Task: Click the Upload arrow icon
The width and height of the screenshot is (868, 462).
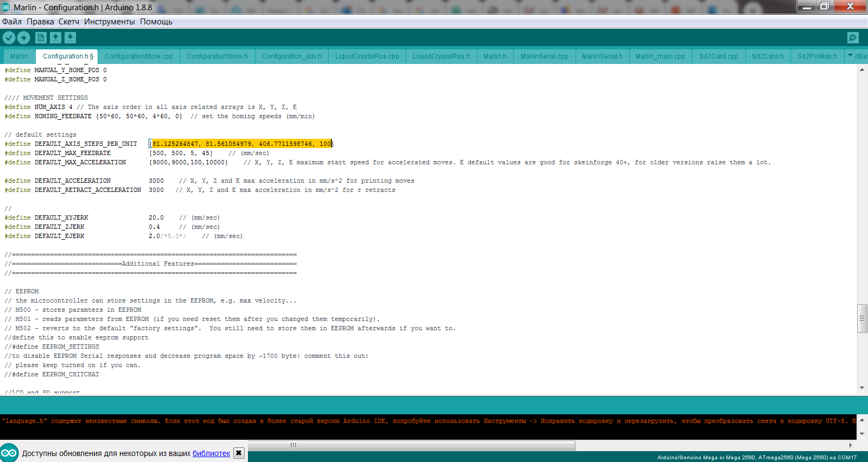Action: tap(24, 37)
